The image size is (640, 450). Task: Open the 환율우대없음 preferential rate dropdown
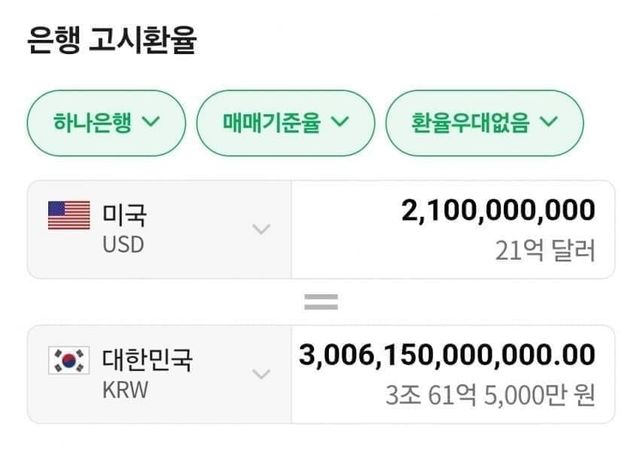point(484,122)
